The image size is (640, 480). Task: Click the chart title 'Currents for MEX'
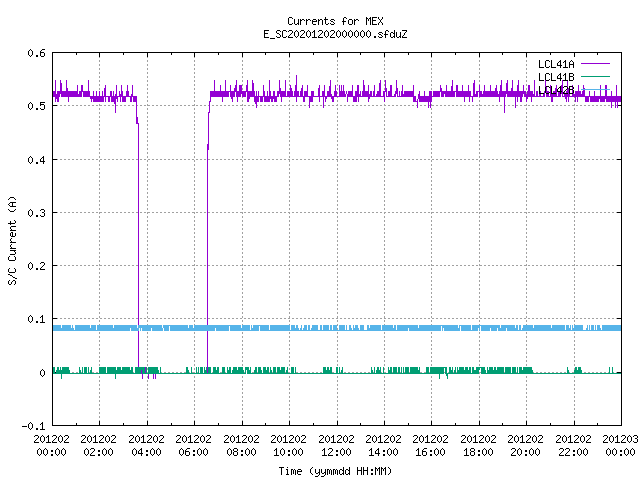point(335,21)
